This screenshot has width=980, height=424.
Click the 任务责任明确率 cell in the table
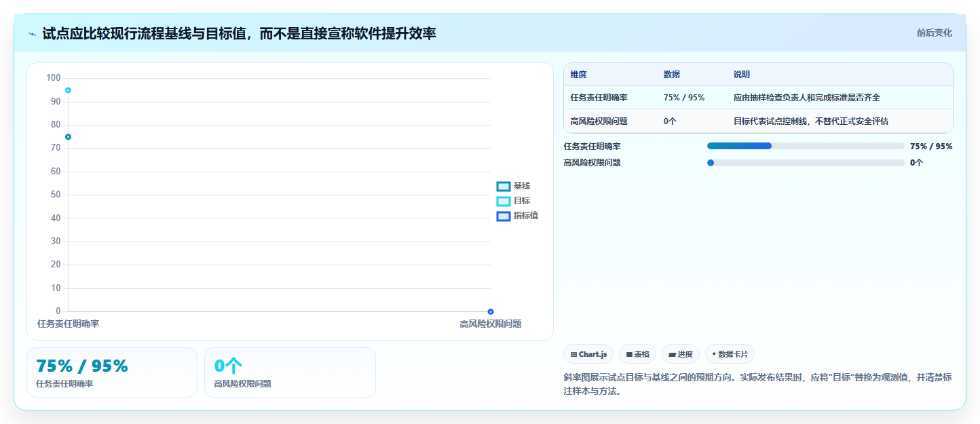tap(599, 98)
